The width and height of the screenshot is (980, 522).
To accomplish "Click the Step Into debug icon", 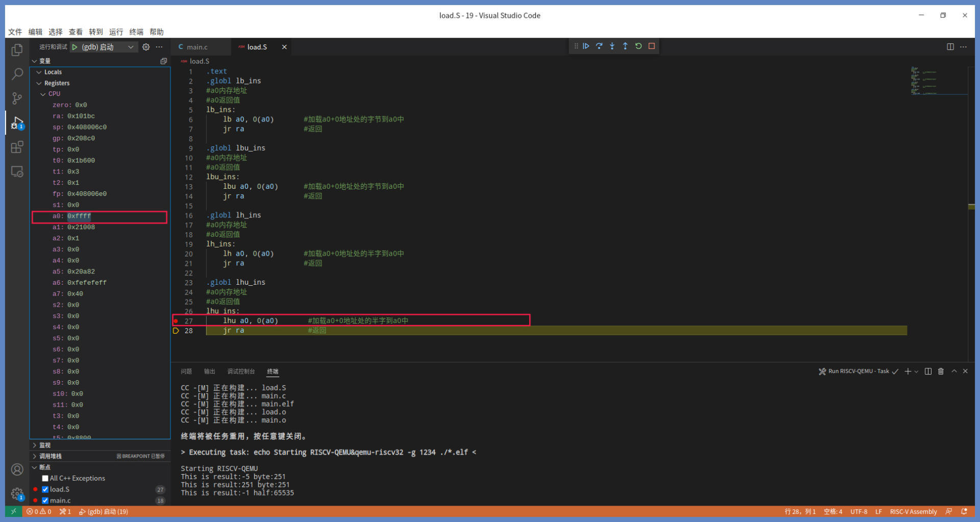I will tap(612, 46).
